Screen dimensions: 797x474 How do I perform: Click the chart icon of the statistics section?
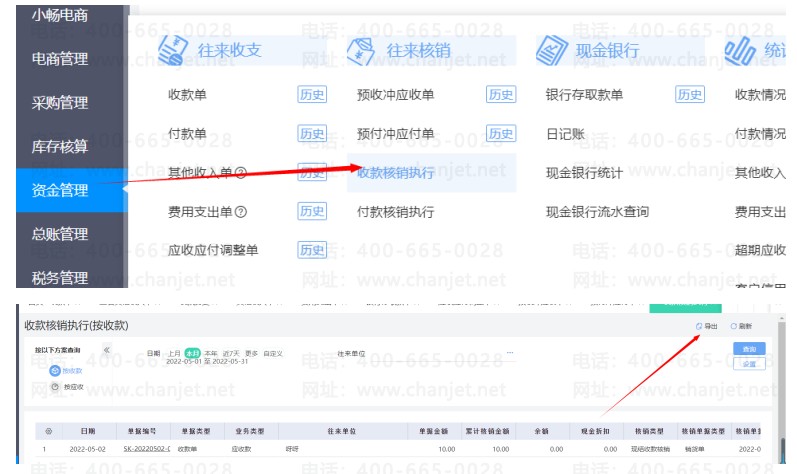(x=740, y=51)
